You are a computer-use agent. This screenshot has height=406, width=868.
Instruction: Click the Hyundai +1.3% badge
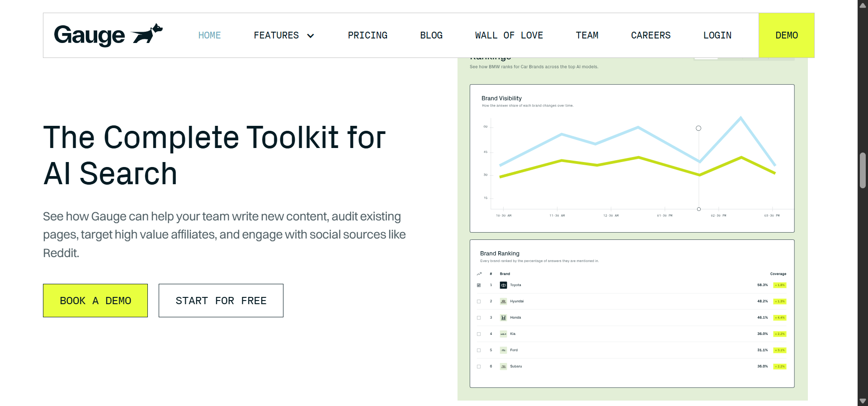(x=780, y=301)
